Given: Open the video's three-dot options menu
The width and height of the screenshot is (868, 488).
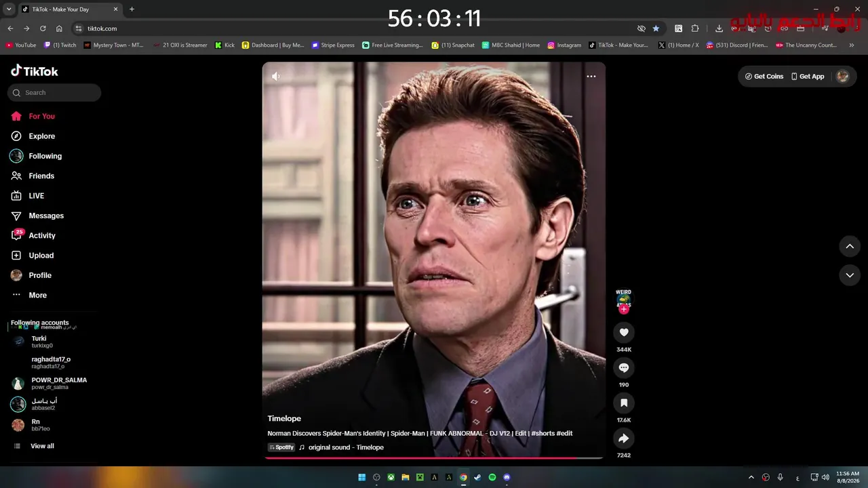Looking at the screenshot, I should (591, 77).
